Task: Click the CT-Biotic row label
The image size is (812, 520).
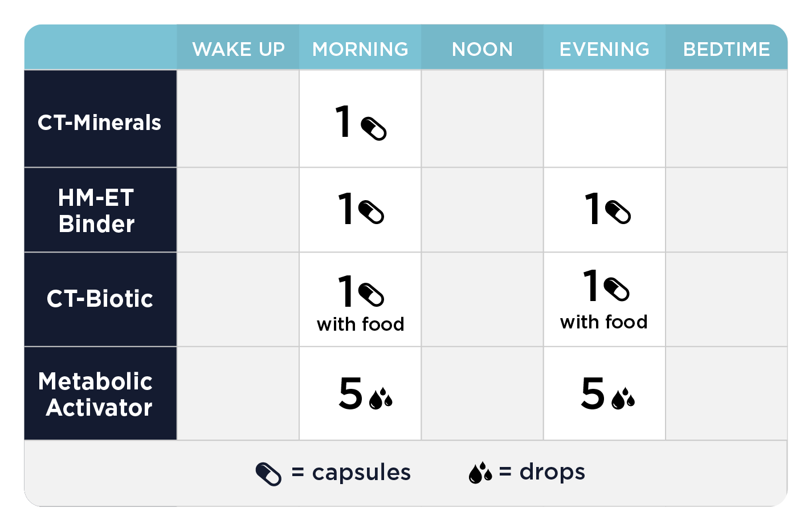Action: (100, 299)
